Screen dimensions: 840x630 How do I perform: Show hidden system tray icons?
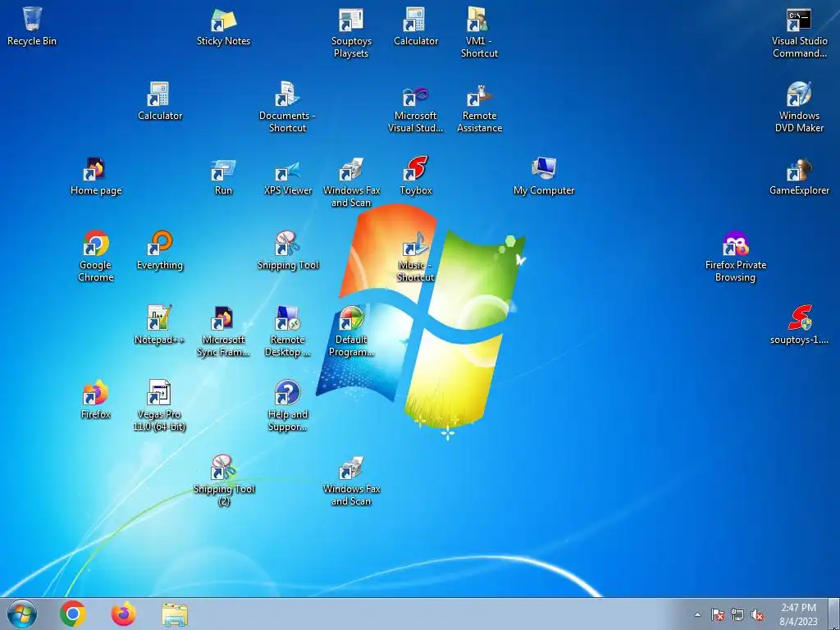point(697,614)
